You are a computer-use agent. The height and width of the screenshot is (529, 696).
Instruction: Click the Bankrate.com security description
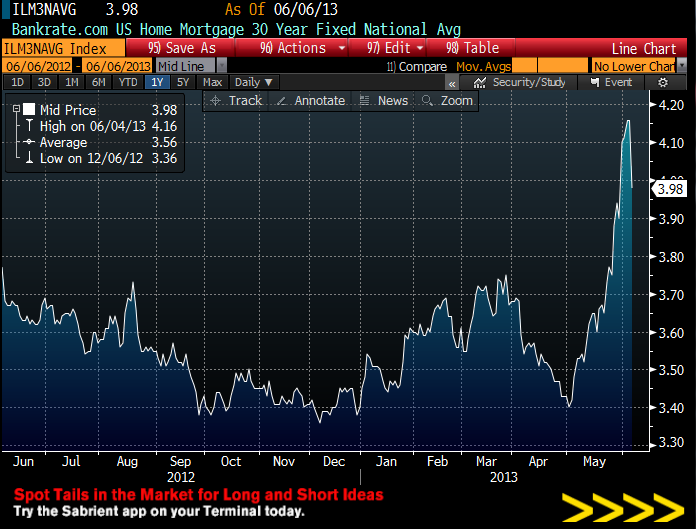point(236,29)
